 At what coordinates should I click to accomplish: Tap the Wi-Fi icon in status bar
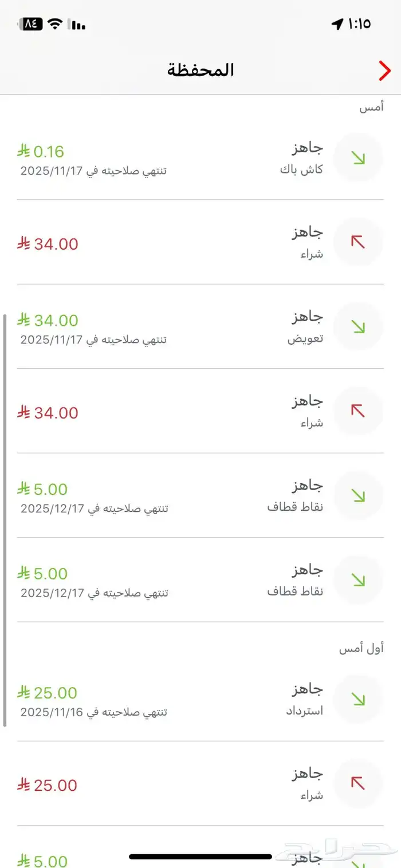55,24
